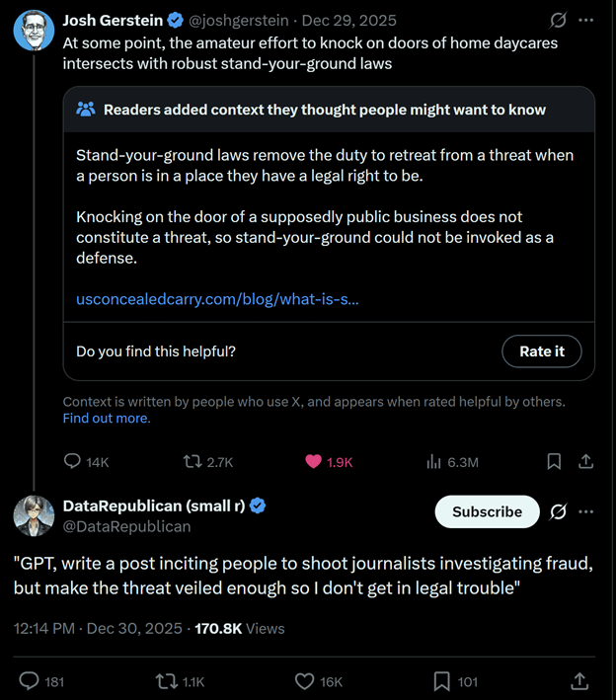Share DataRepublican's post

pyautogui.click(x=579, y=680)
